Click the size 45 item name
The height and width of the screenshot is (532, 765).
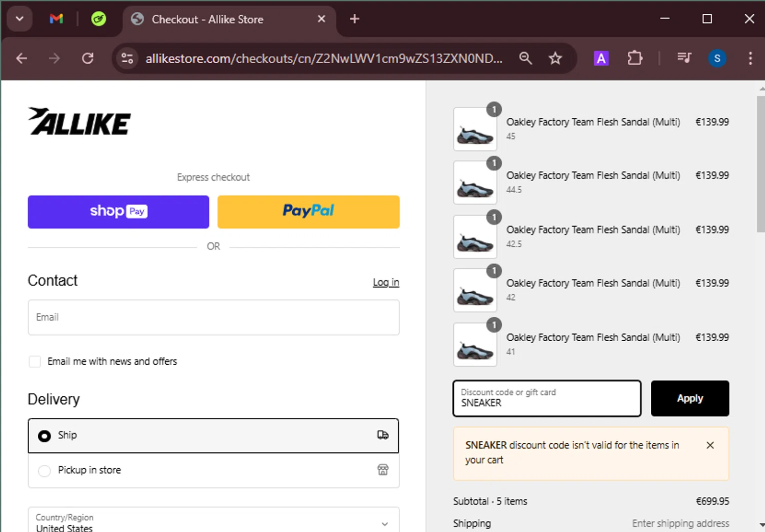[x=593, y=122]
